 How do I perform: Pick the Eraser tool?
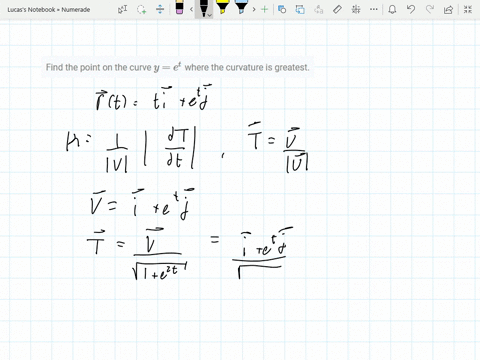pos(179,8)
